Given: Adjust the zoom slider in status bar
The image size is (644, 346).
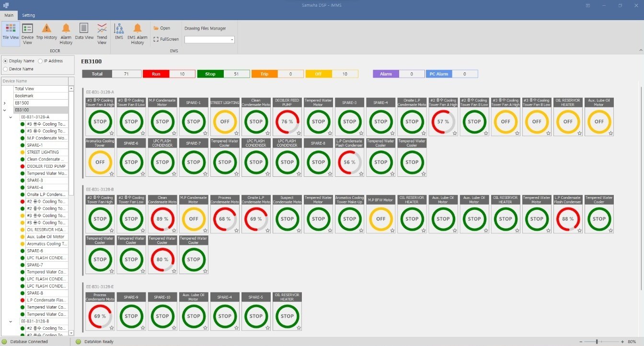Looking at the screenshot, I should [597, 342].
